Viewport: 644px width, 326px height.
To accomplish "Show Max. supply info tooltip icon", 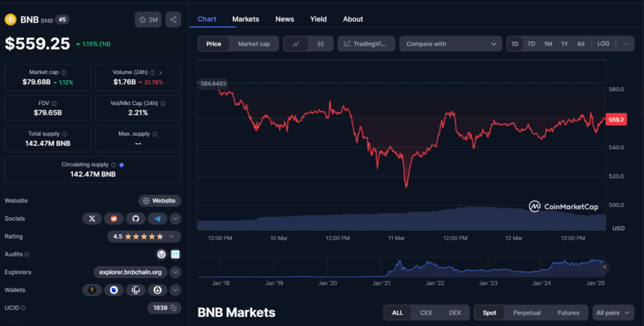I will coord(155,134).
